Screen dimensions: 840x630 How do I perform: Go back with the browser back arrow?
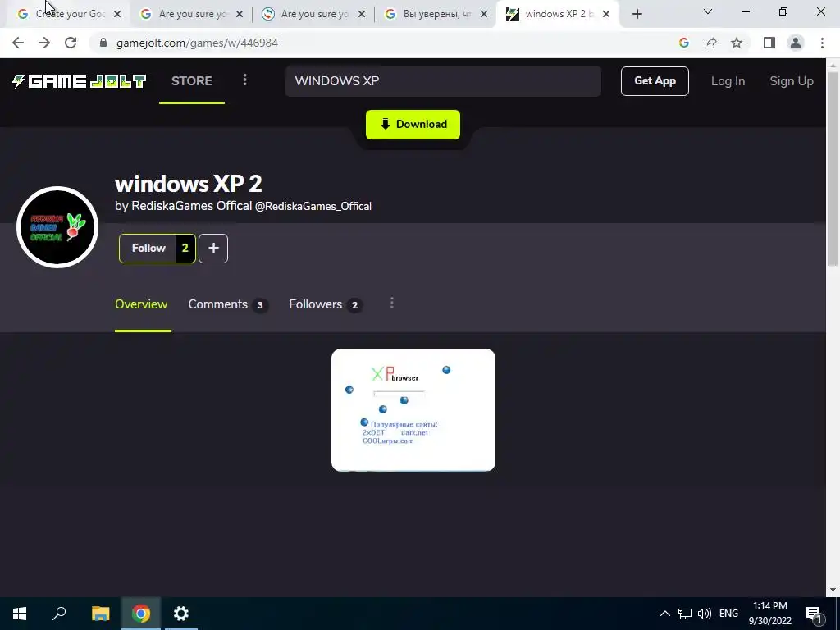pos(18,43)
